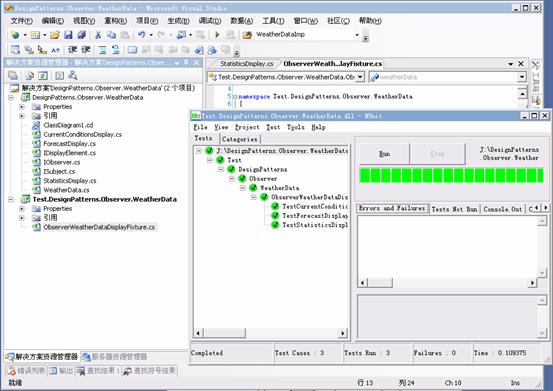Expand Properties under DesignPatterns.Observer.WeatherData project
Image resolution: width=553 pixels, height=391 pixels.
22,106
